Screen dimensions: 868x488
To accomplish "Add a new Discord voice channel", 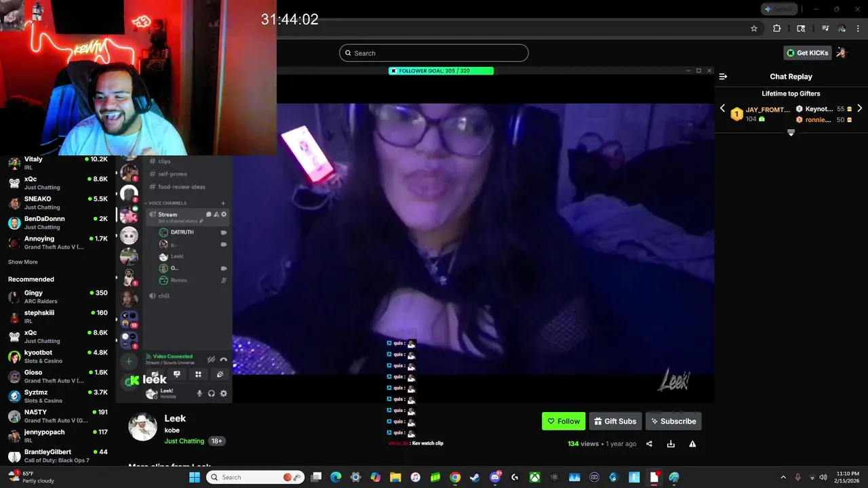I will (223, 203).
